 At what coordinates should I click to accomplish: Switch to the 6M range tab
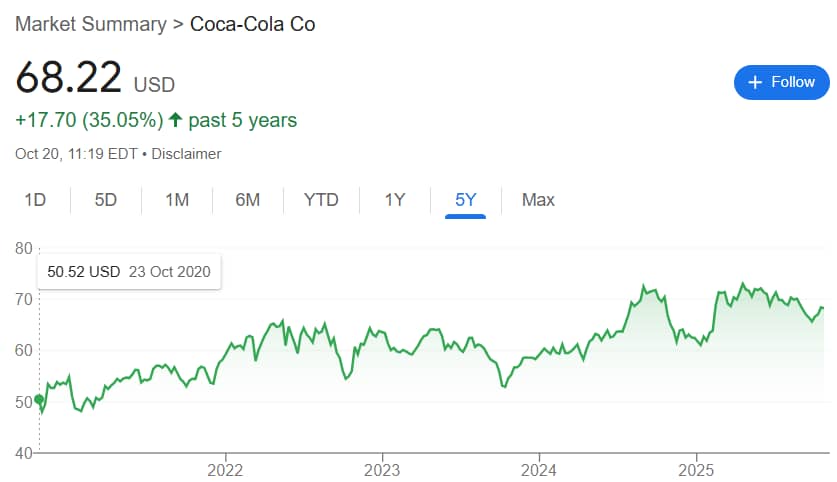[248, 200]
